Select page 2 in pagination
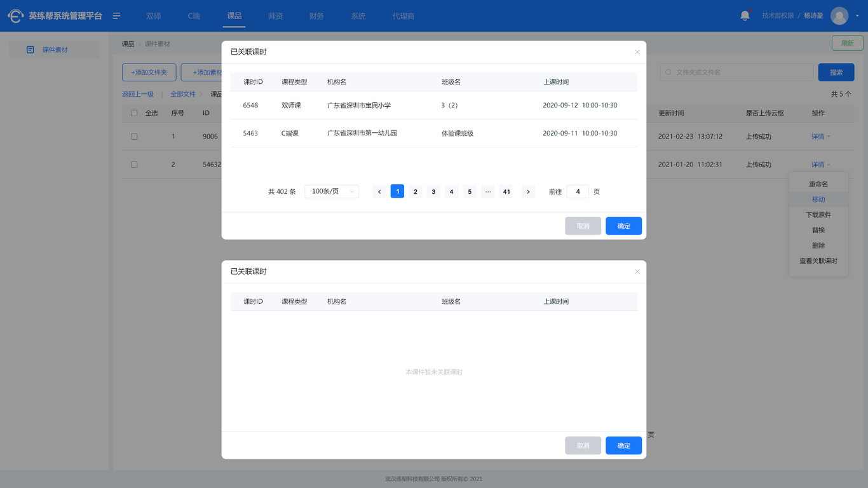Screen dimensions: 868x488 point(416,191)
